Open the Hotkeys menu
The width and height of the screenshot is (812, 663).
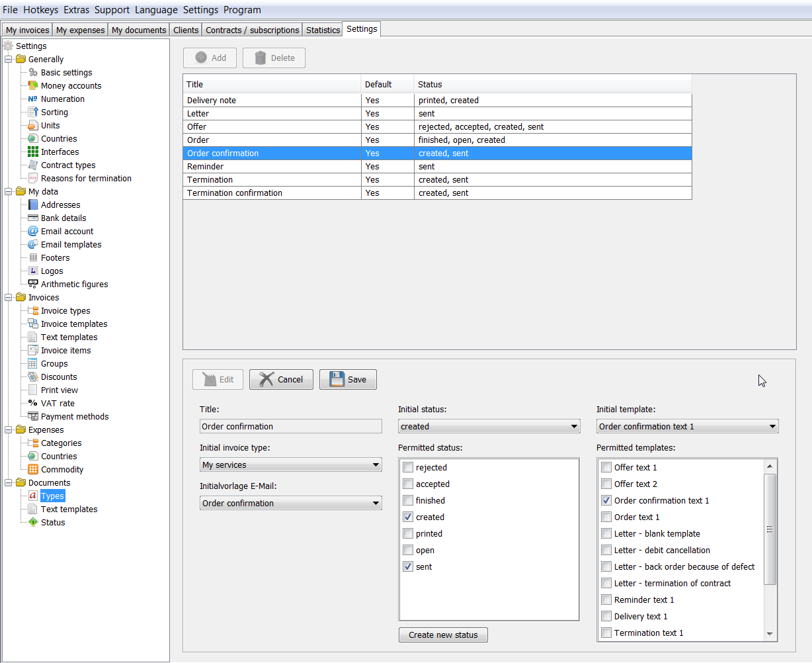(40, 10)
